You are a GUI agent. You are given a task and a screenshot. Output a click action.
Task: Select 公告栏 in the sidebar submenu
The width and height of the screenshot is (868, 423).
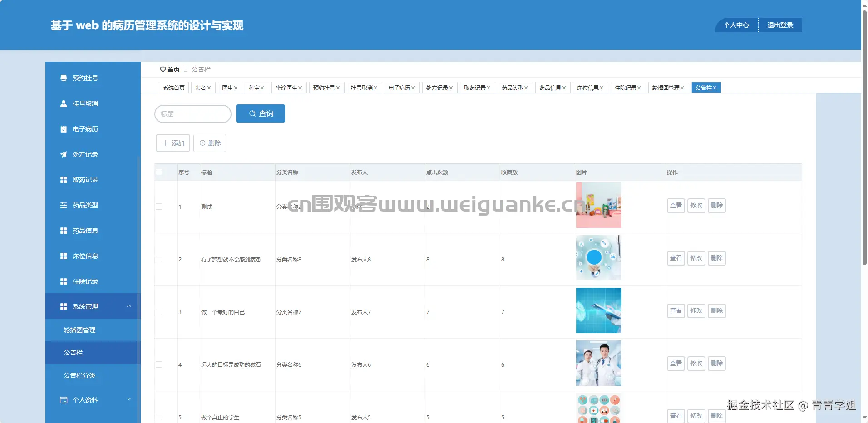click(x=93, y=353)
